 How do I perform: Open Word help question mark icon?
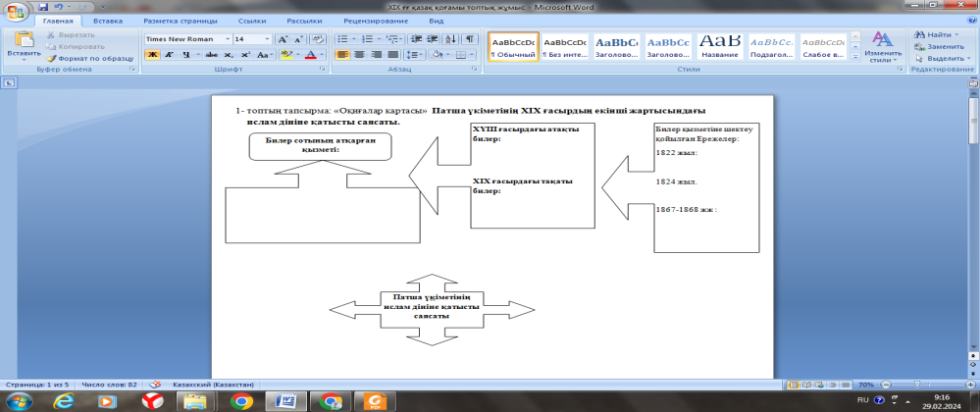click(970, 22)
